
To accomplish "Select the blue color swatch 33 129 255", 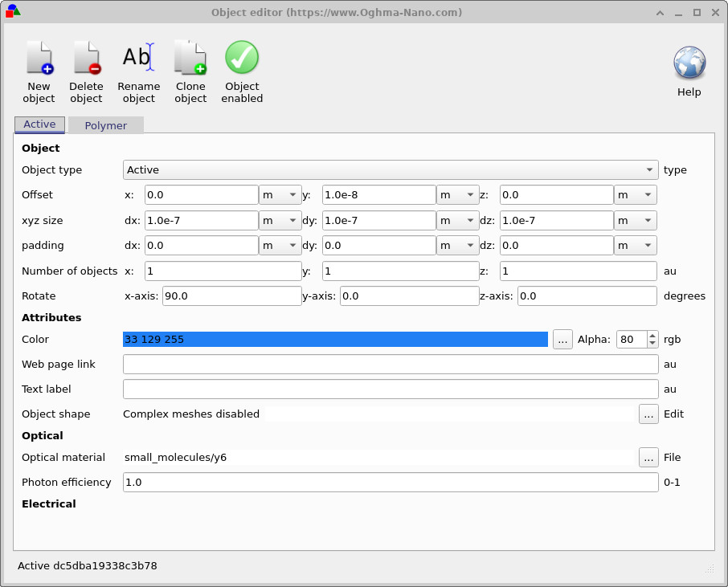I will coord(333,339).
